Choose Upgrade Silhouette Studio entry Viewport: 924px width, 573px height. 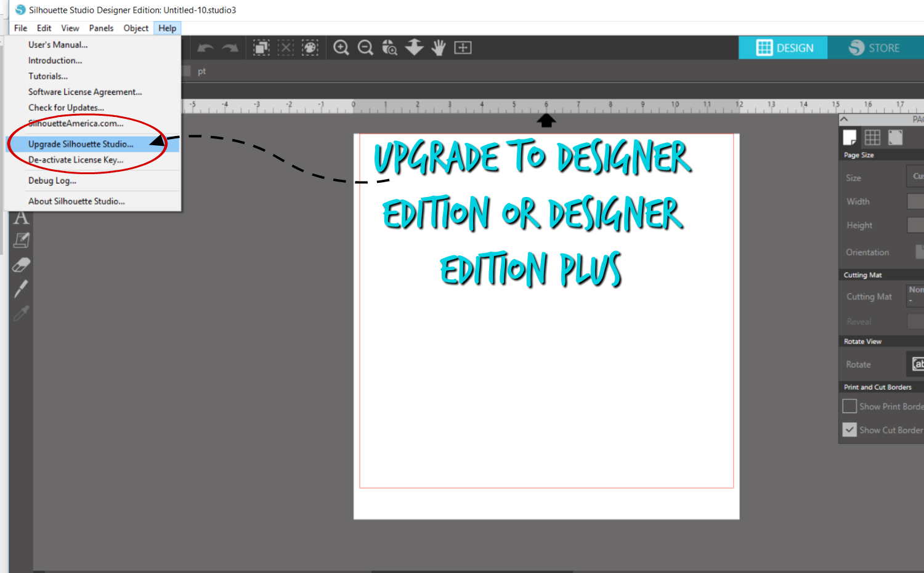click(92, 144)
